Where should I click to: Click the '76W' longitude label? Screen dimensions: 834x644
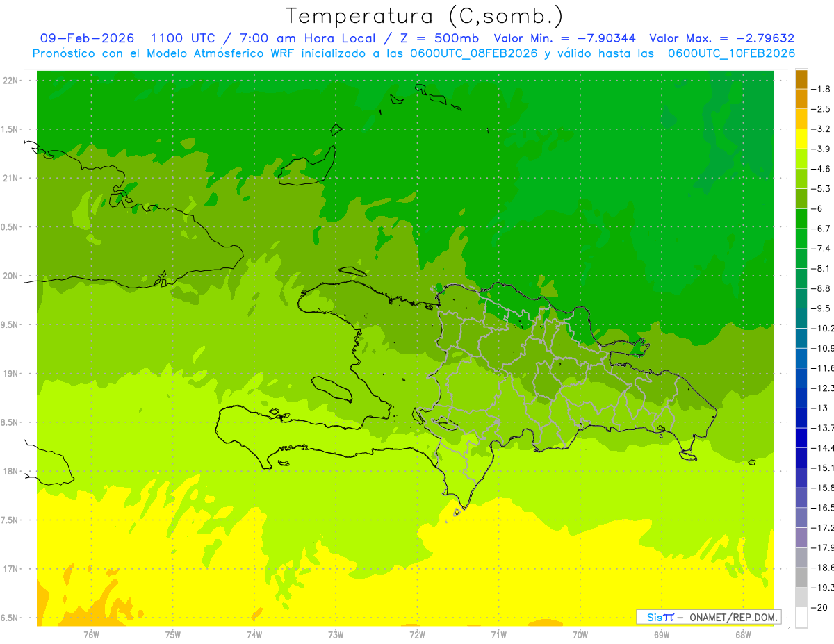point(90,635)
